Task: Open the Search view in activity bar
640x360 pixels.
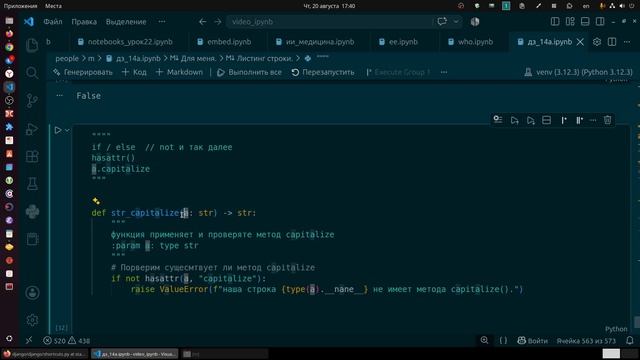Action: 32,73
